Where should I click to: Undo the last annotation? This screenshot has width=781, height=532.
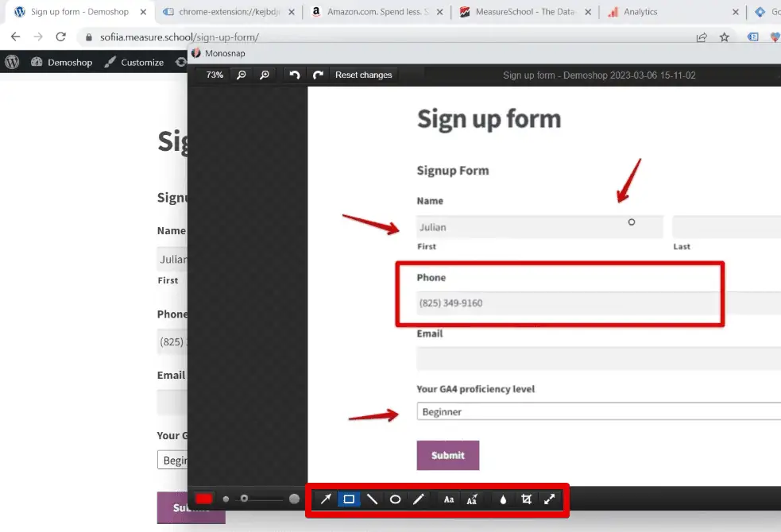(293, 75)
